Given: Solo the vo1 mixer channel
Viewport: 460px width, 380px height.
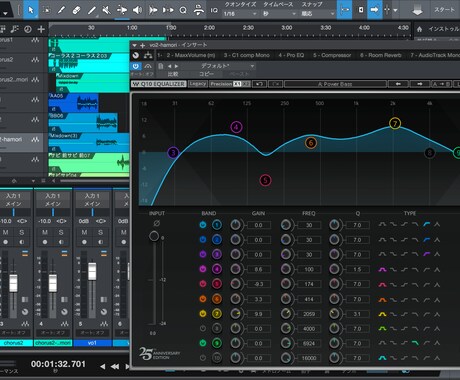Looking at the screenshot, I should (100, 232).
